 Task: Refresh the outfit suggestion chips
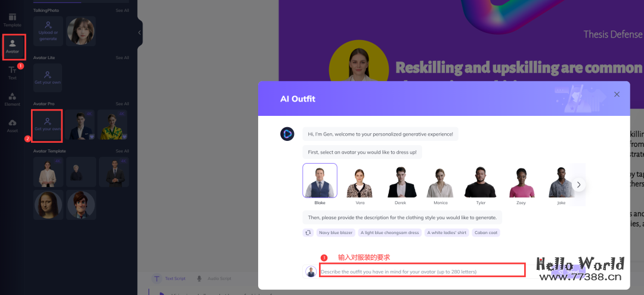click(308, 232)
